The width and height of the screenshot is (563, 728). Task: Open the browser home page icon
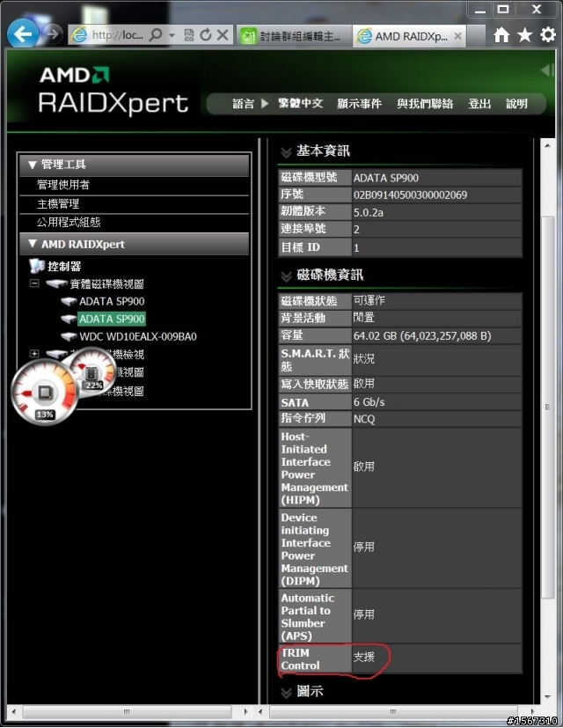point(501,35)
